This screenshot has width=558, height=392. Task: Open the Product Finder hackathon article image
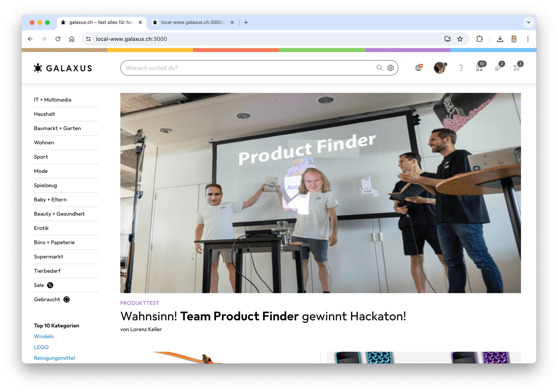[x=320, y=193]
